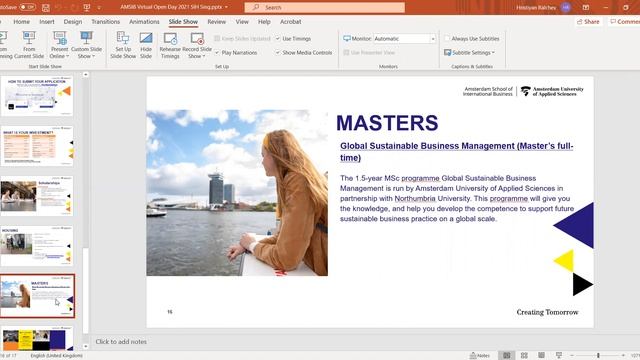This screenshot has height=360, width=640.
Task: Open the Animations tab
Action: coord(144,22)
